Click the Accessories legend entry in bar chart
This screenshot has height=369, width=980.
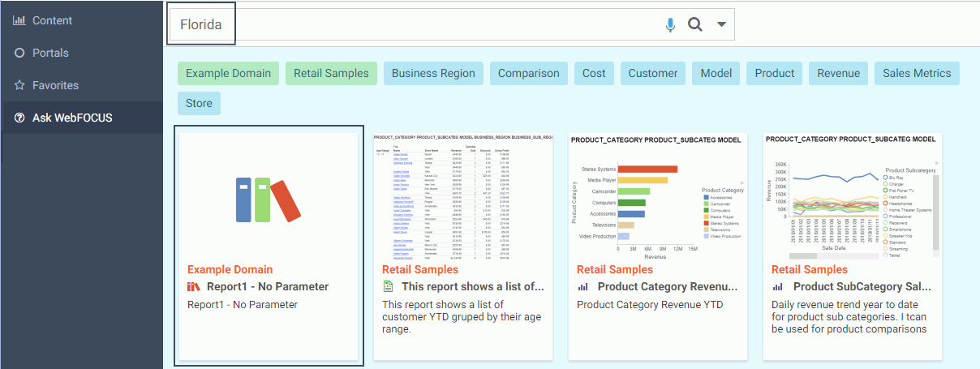719,197
